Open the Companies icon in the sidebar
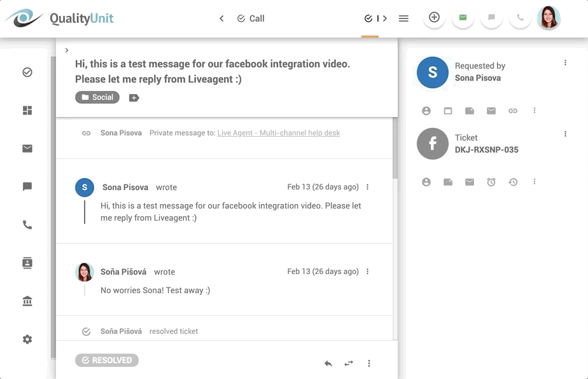Viewport: 588px width, 379px height. click(x=27, y=301)
